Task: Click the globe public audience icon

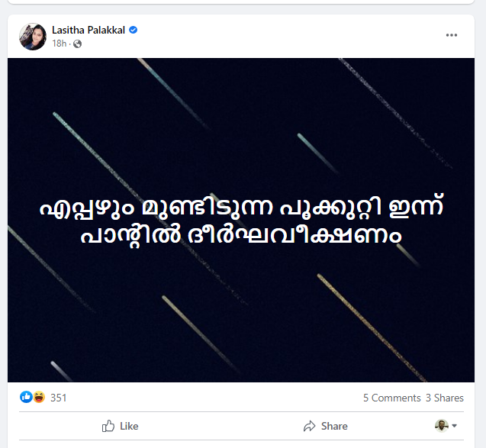Action: click(x=77, y=44)
